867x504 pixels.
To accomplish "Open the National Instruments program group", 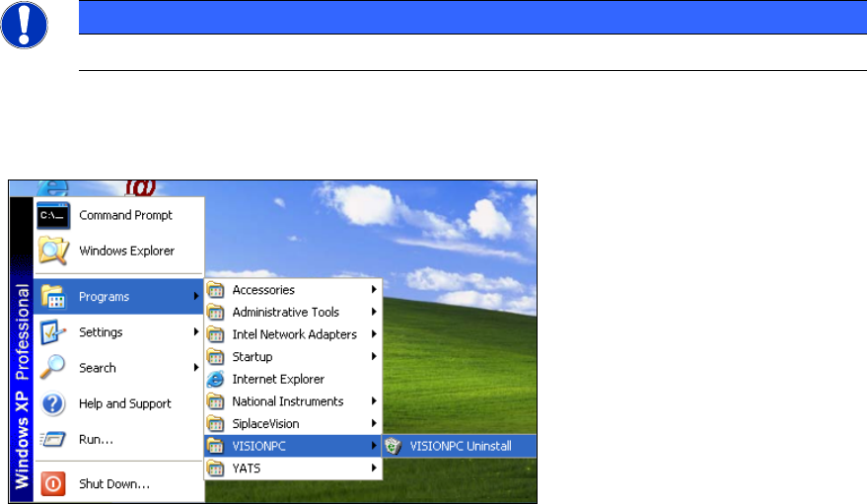I will tap(293, 401).
